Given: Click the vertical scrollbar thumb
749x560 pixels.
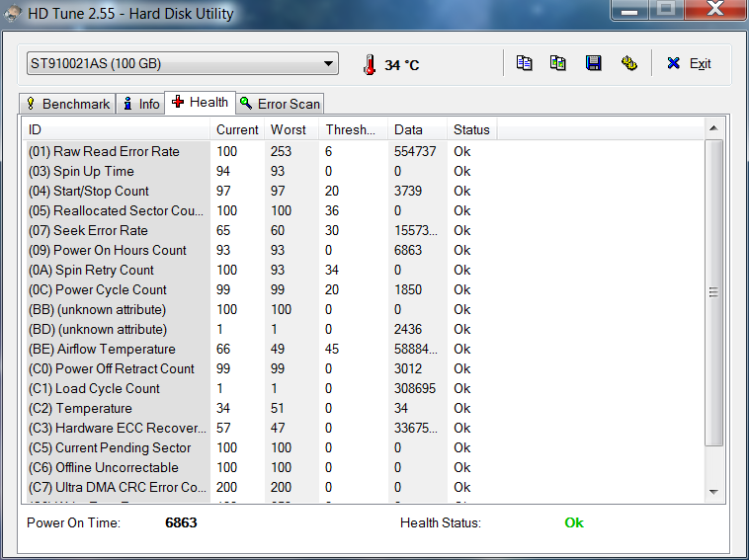Looking at the screenshot, I should (x=713, y=292).
